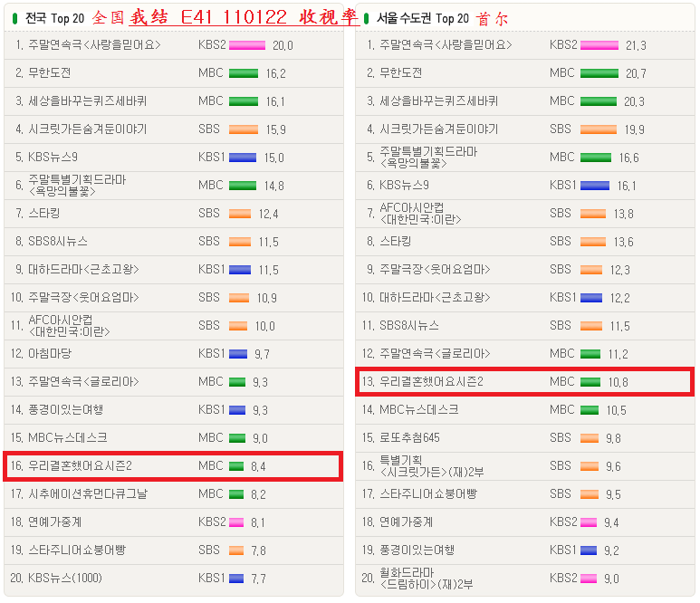
Task: Click the green bullet before '서울 수도권 Top 20'
Action: [367, 18]
